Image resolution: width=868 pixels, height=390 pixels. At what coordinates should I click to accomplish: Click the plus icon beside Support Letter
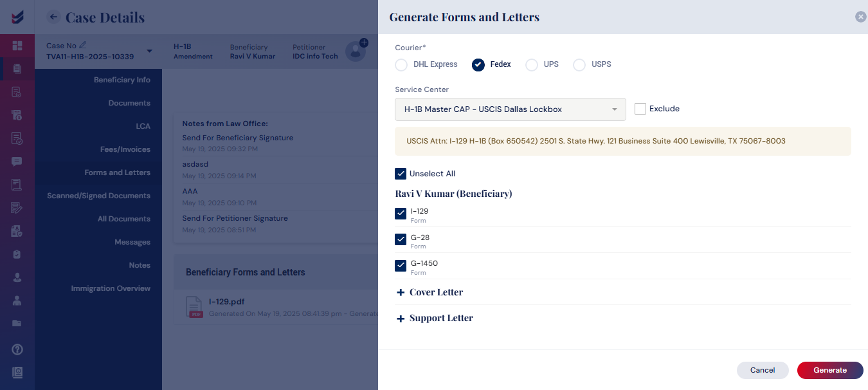point(401,319)
